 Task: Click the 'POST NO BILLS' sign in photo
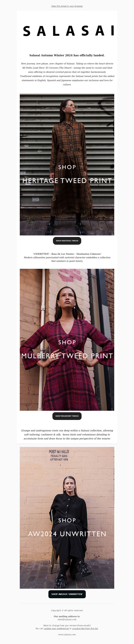59,451
